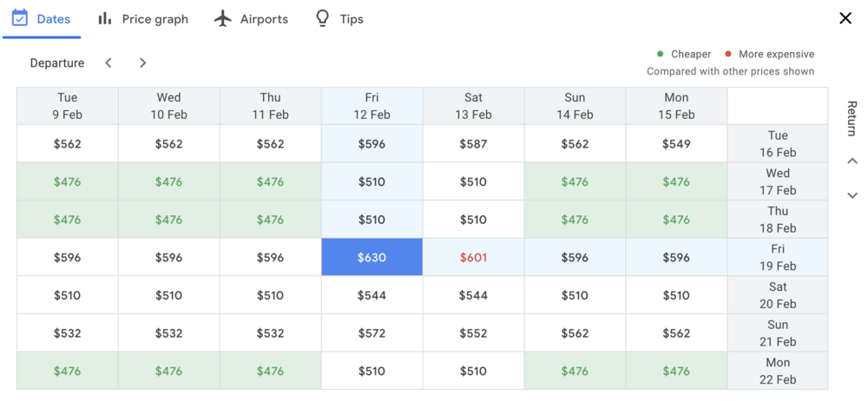Open the Airports tab

(264, 19)
